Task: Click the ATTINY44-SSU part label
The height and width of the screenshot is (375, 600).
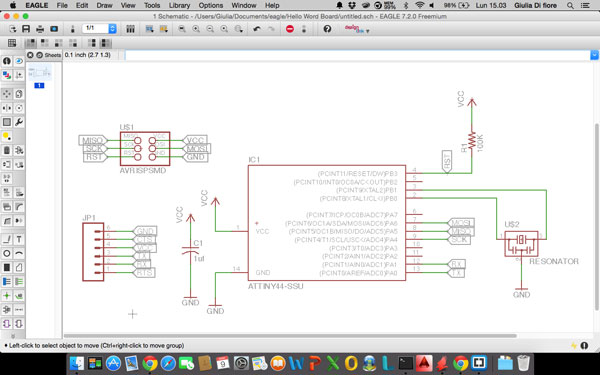Action: (x=276, y=286)
